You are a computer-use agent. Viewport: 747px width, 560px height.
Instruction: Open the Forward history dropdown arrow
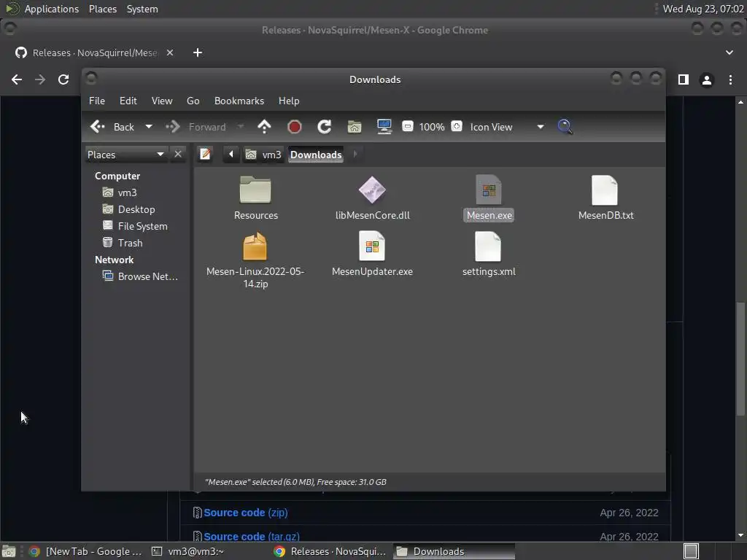tap(241, 127)
